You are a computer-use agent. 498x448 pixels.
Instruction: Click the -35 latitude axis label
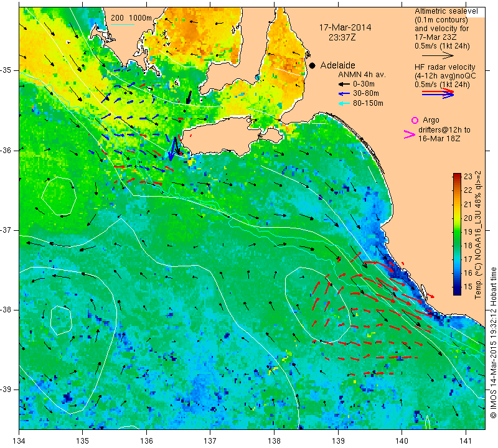[x=6, y=70]
